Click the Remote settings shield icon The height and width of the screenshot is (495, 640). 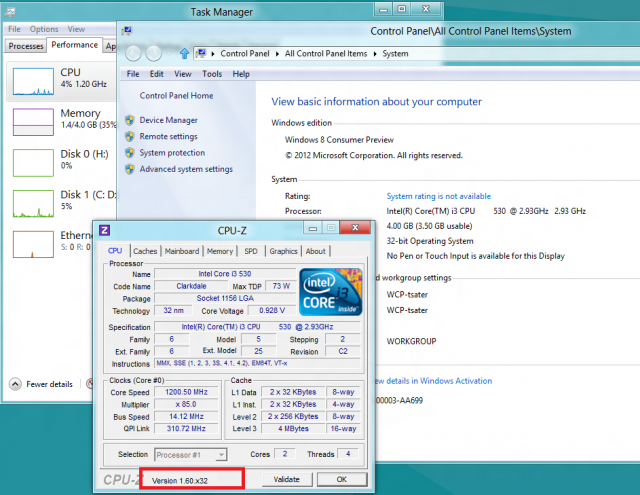point(130,136)
